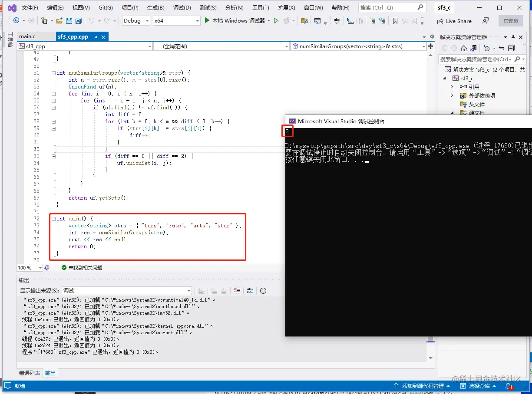The image size is (532, 394).
Task: Click the spell check abc icon
Action: pos(336,21)
